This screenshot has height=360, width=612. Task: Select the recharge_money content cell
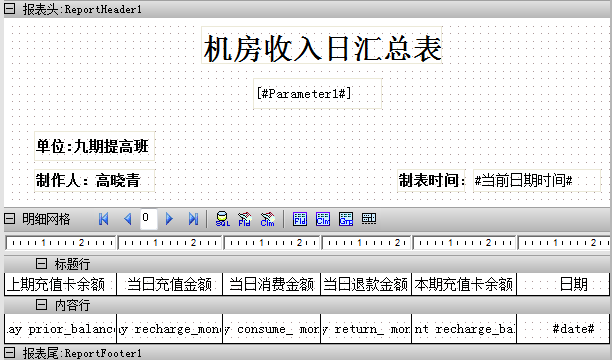[x=169, y=329]
